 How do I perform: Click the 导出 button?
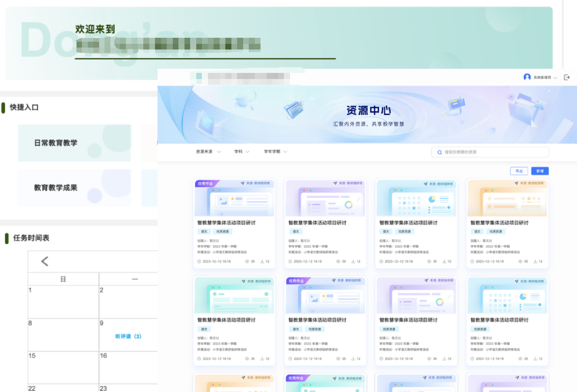click(x=519, y=171)
